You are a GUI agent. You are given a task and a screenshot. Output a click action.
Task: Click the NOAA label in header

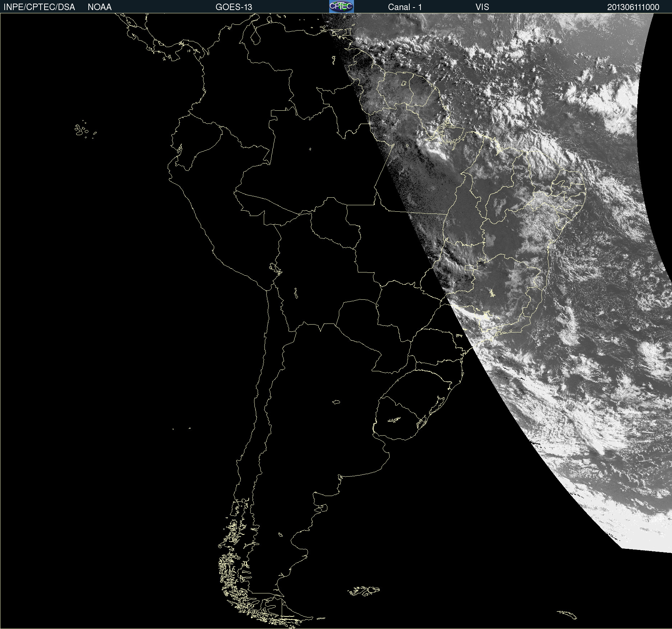[100, 7]
